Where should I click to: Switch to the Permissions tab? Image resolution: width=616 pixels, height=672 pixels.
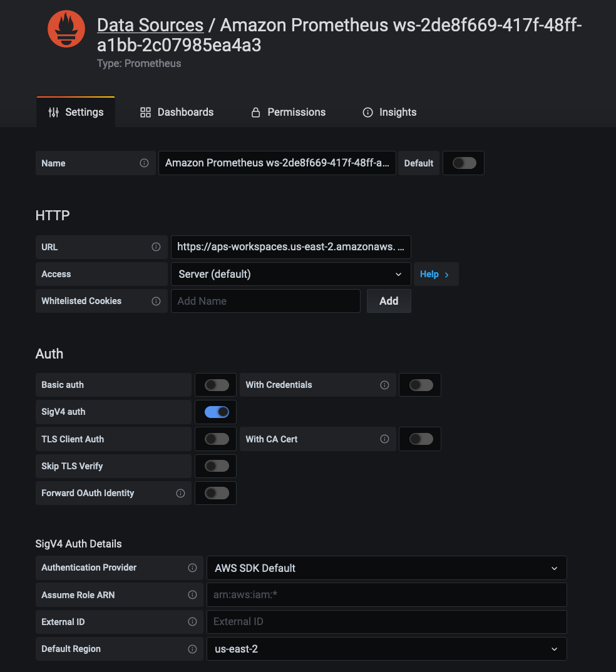[288, 112]
